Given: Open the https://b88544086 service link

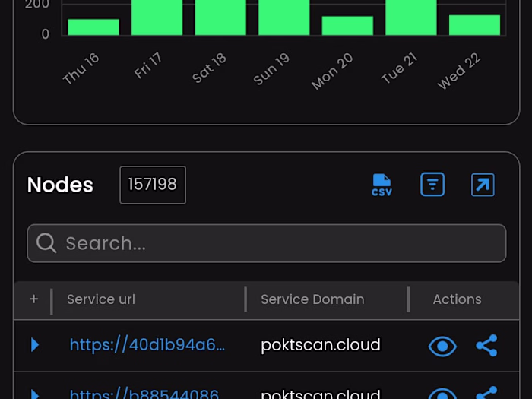Looking at the screenshot, I should coord(144,394).
